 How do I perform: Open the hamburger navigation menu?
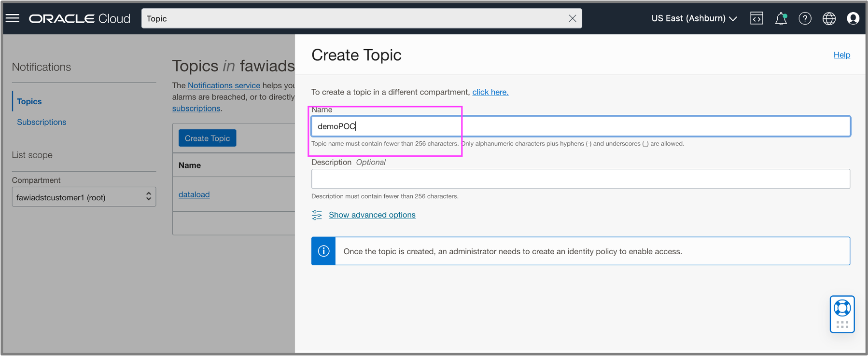(13, 18)
